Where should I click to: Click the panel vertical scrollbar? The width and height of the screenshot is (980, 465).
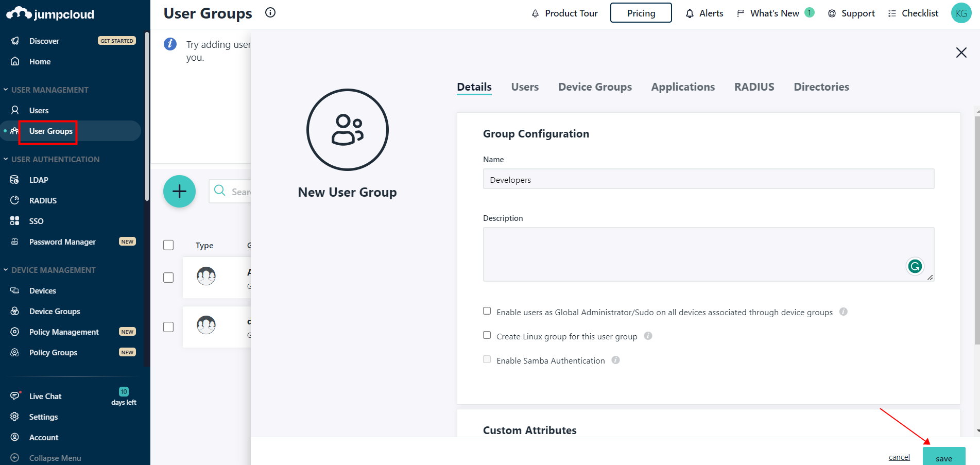(977, 230)
